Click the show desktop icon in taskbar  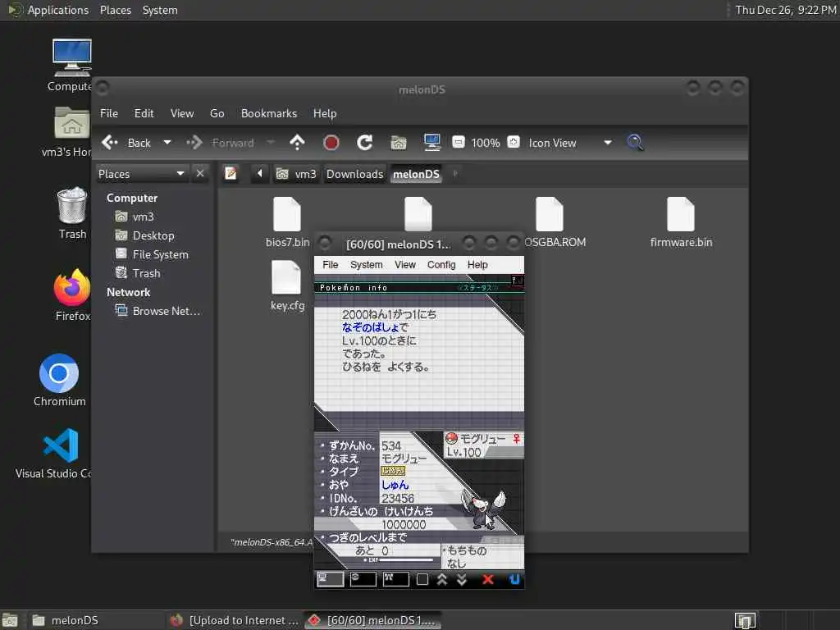click(x=10, y=621)
